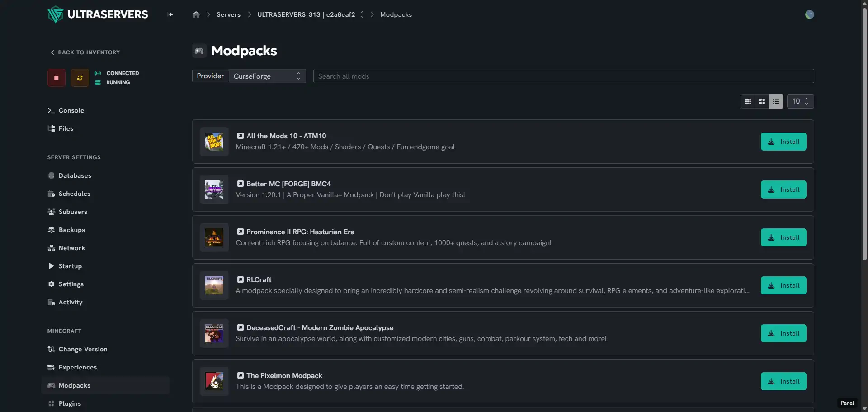
Task: Focus the Search all mods field
Action: point(563,76)
